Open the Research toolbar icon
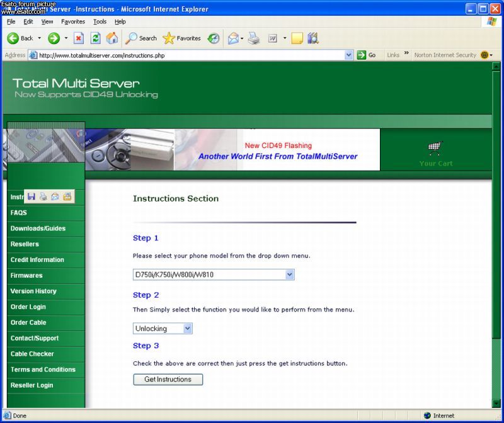504x423 pixels. [312, 38]
